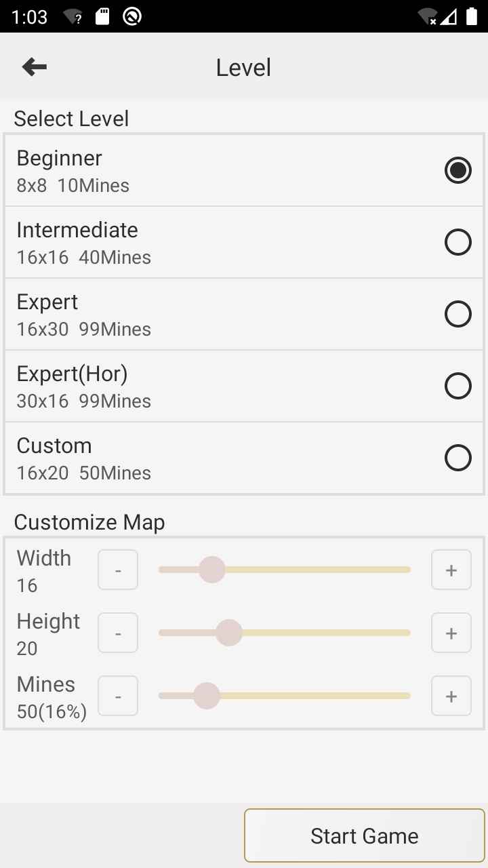Viewport: 488px width, 868px height.
Task: Tap the SD card status bar icon
Action: (102, 16)
